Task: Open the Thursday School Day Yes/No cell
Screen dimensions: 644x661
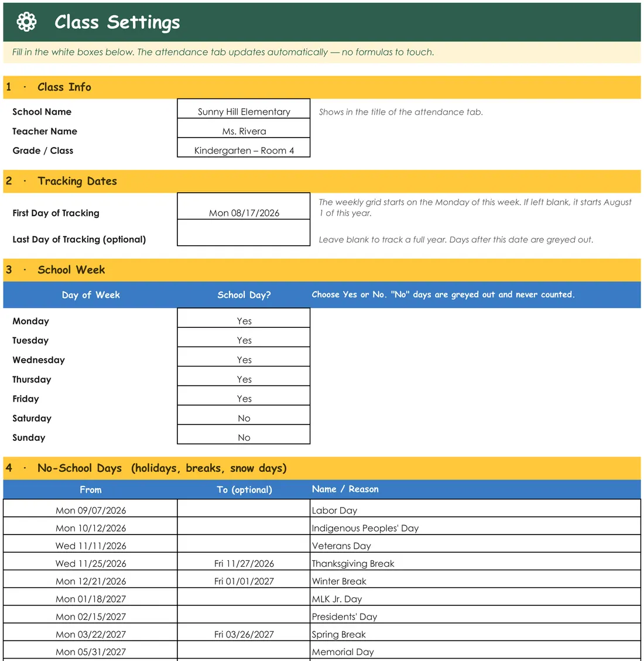Action: [244, 376]
